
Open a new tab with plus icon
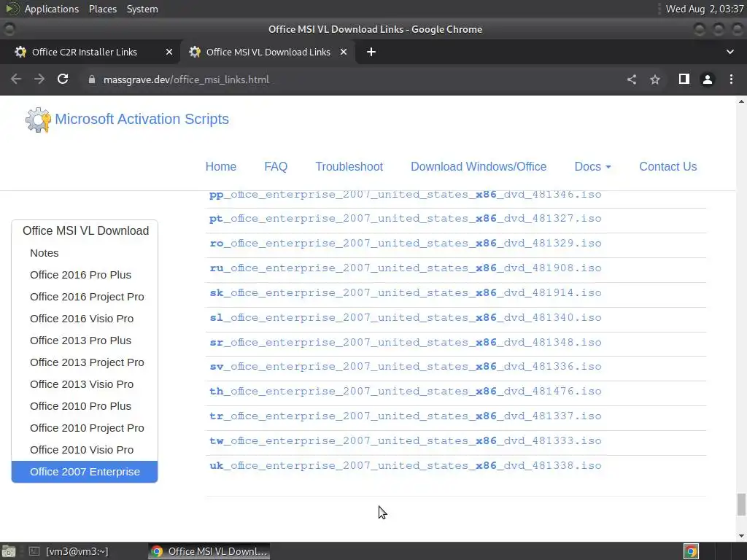pyautogui.click(x=371, y=52)
